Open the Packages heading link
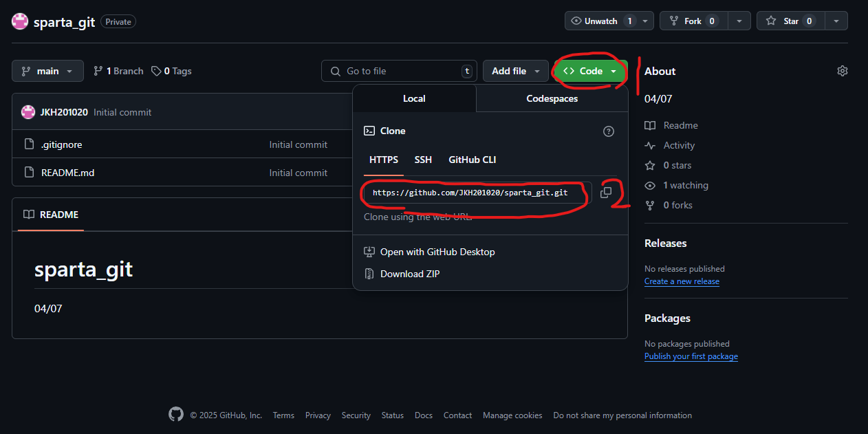 pos(667,318)
